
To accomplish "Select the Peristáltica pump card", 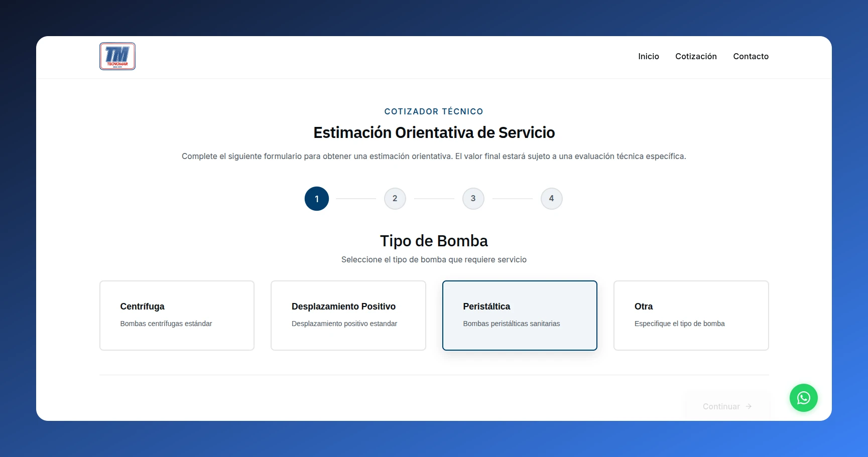I will [x=520, y=316].
